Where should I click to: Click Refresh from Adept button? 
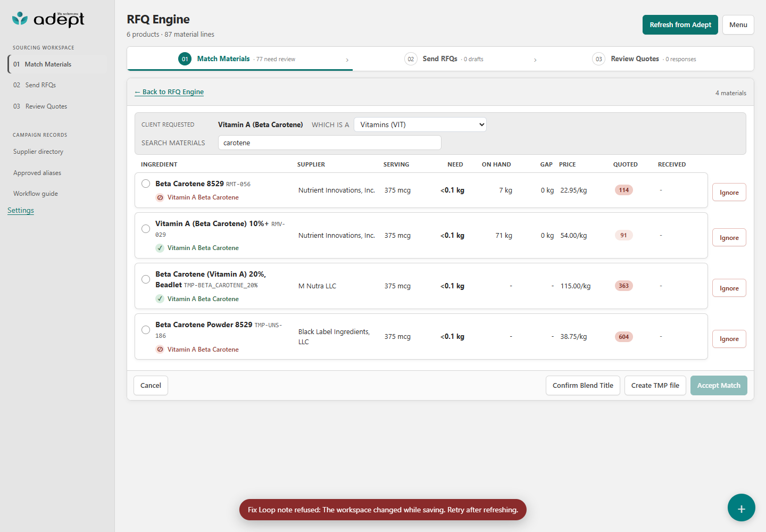coord(680,25)
